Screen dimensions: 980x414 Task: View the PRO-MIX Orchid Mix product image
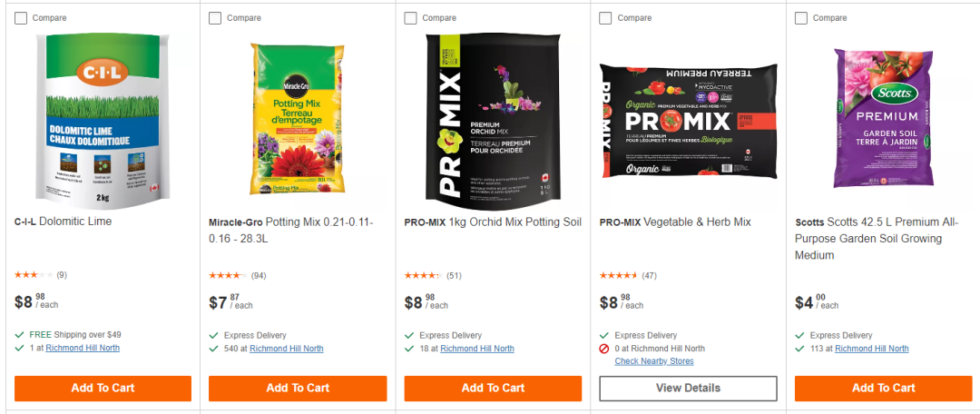(493, 118)
